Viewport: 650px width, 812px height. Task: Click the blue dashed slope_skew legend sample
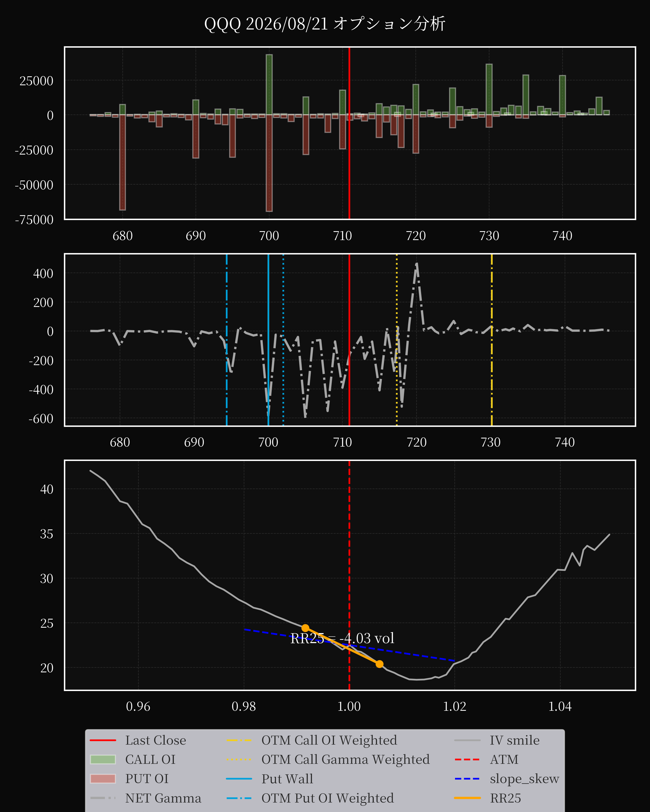pos(467,779)
